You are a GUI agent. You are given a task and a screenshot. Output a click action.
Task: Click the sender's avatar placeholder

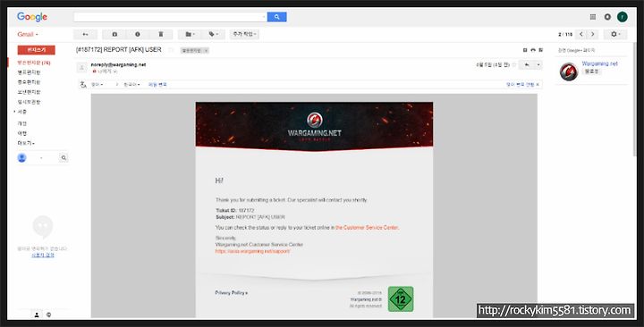(x=82, y=67)
